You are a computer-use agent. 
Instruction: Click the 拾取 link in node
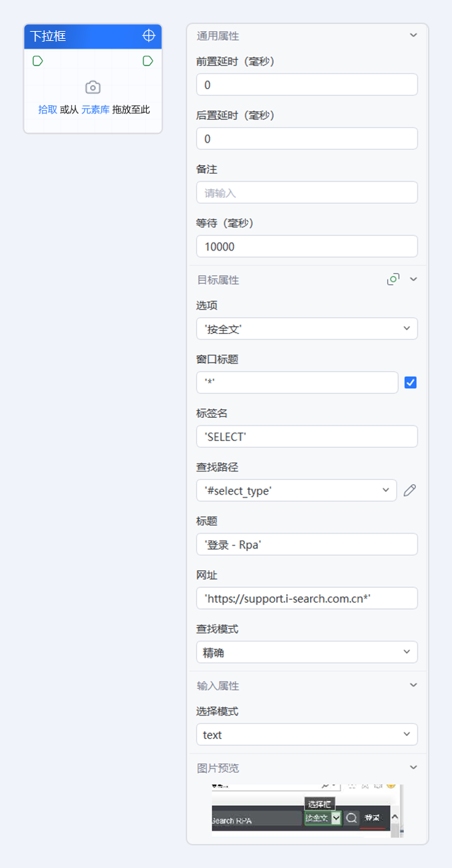(47, 109)
